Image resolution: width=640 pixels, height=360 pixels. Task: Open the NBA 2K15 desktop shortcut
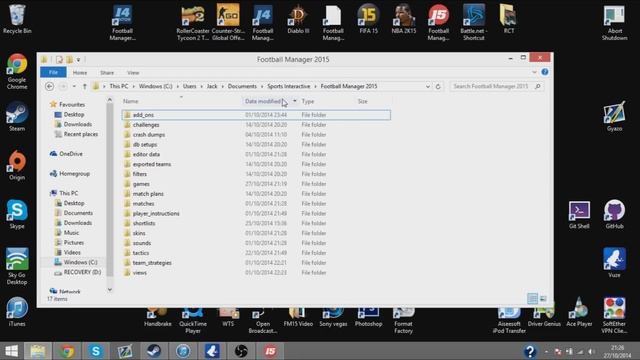404,19
